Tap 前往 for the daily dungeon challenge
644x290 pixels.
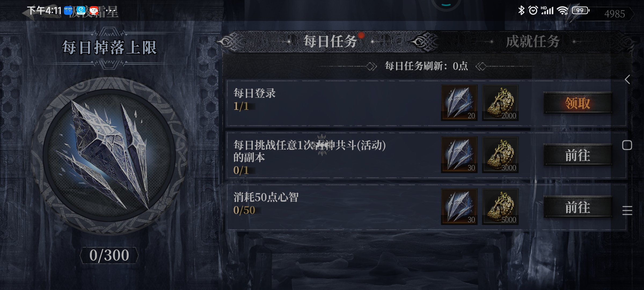[x=578, y=155]
